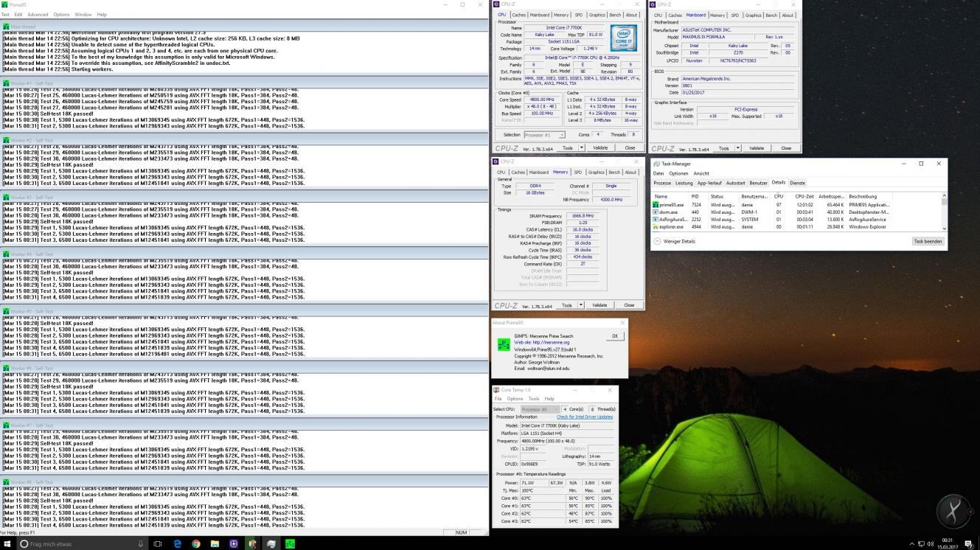980x550 pixels.
Task: Click the Worker #5 Self-Test title bar
Action: point(244,310)
